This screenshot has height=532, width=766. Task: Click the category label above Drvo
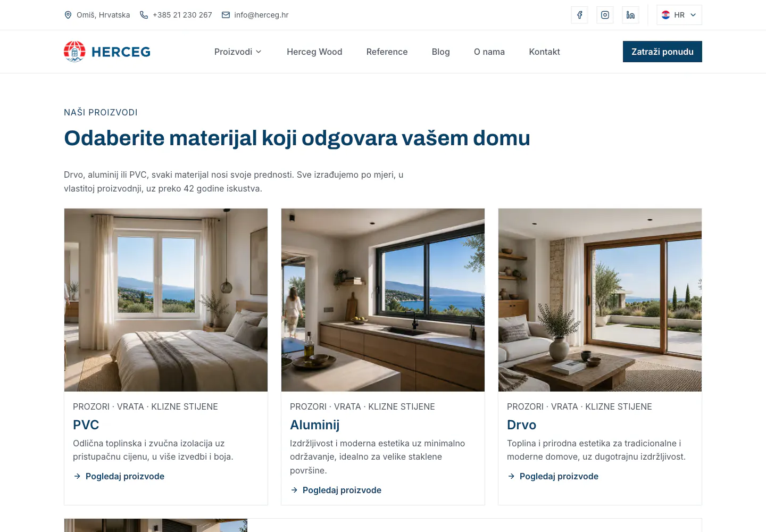point(579,406)
